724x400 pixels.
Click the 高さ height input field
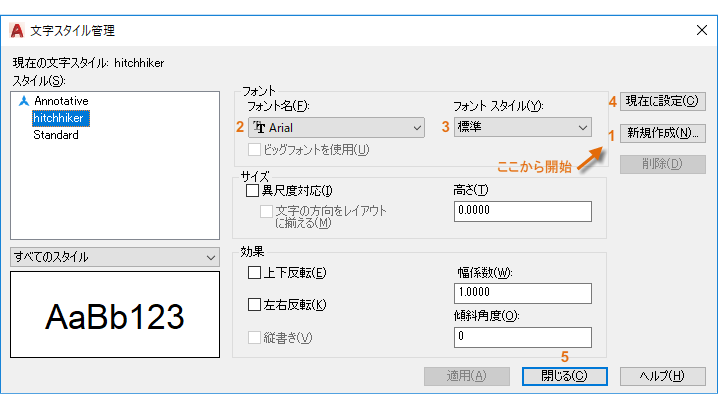(x=521, y=211)
